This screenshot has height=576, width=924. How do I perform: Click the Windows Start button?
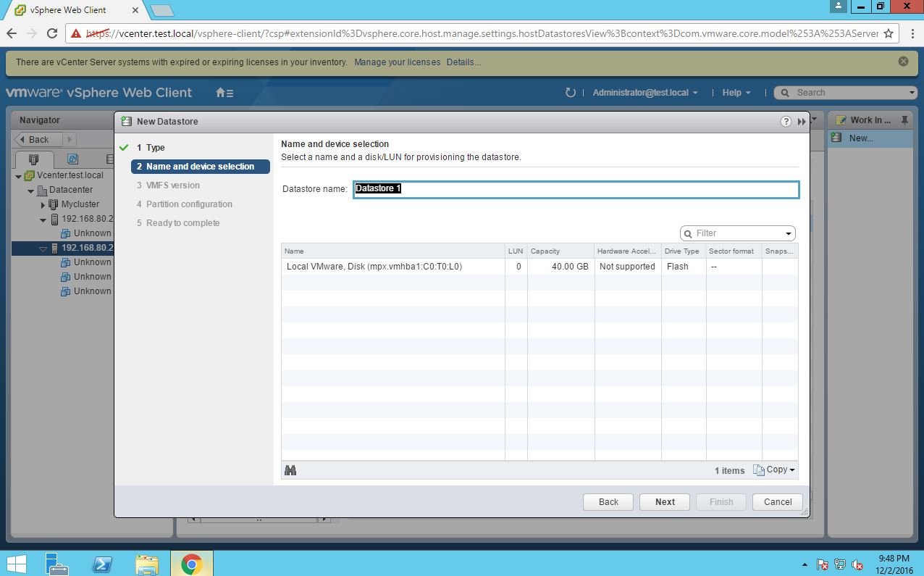click(x=15, y=563)
